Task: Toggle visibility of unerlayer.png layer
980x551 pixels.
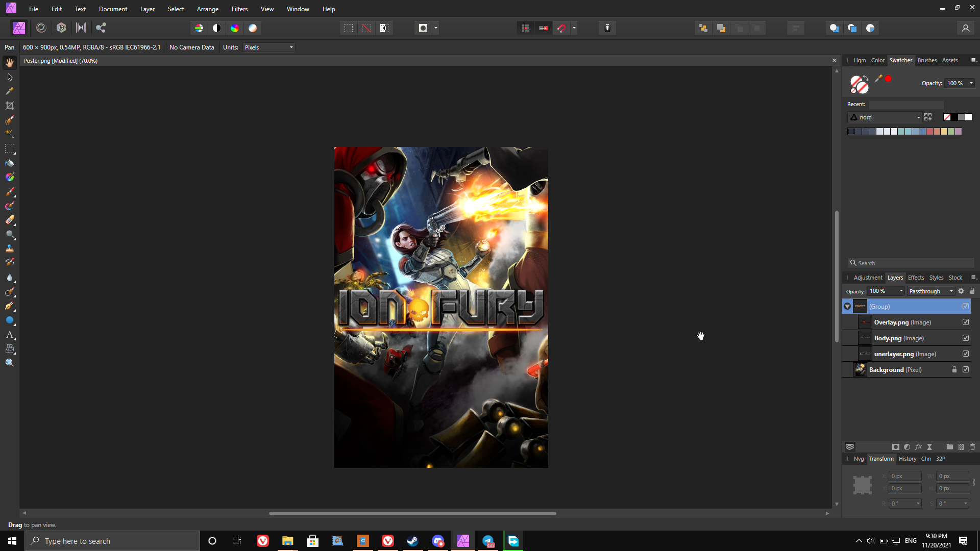Action: [x=966, y=354]
